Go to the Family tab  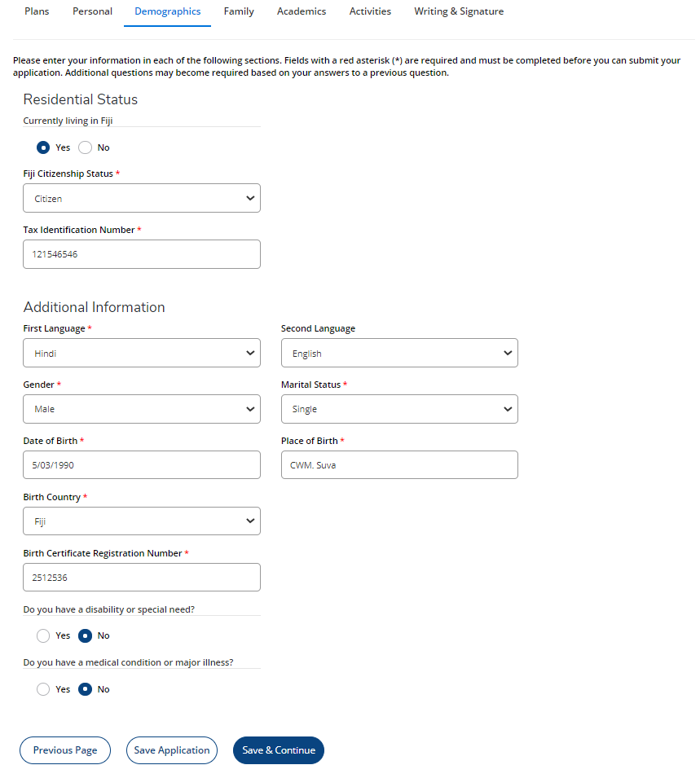[x=239, y=11]
